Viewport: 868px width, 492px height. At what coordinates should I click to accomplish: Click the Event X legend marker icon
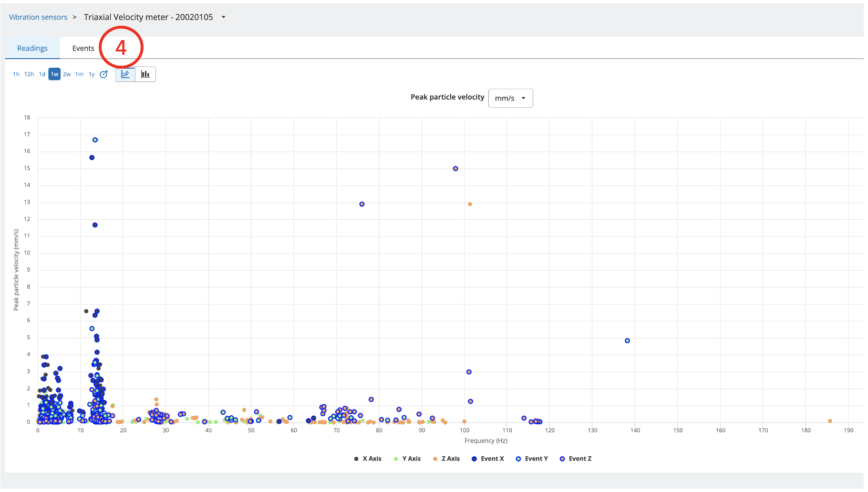474,459
